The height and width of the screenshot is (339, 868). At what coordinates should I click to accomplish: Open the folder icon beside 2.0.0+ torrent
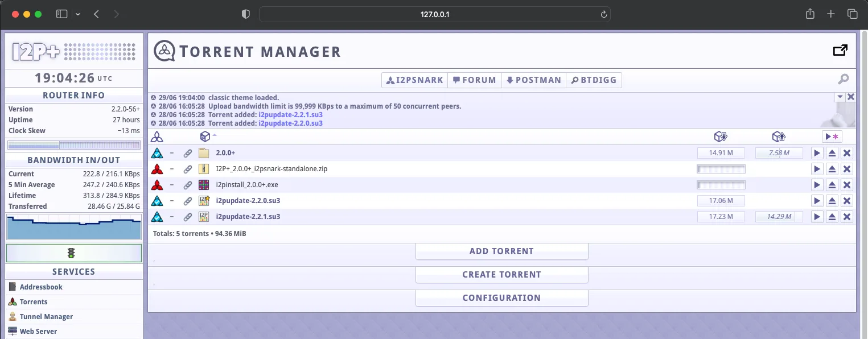204,152
